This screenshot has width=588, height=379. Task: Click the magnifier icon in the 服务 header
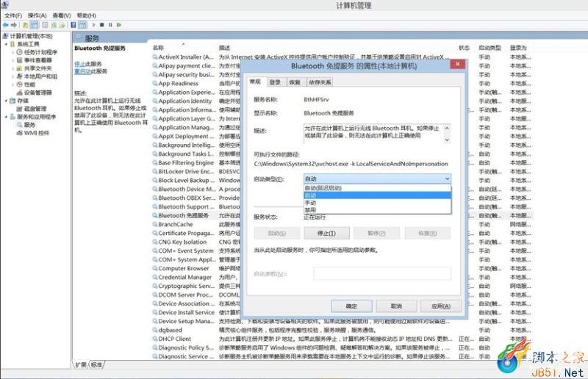tap(79, 38)
